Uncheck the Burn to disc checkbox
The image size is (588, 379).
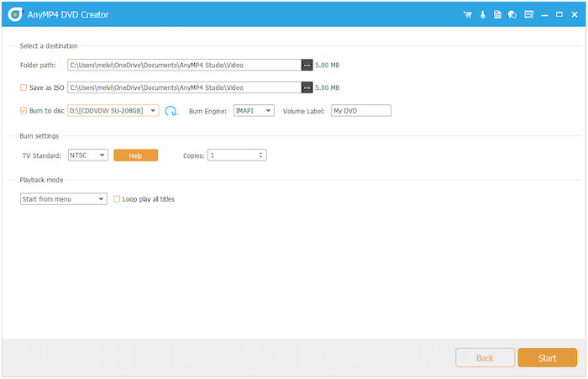coord(24,110)
